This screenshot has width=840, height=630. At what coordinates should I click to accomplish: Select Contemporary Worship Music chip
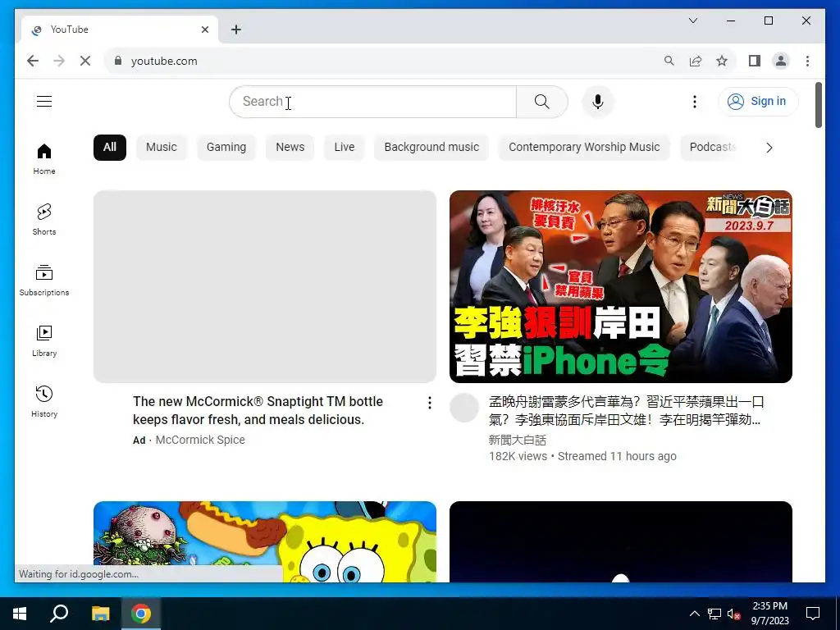(584, 148)
